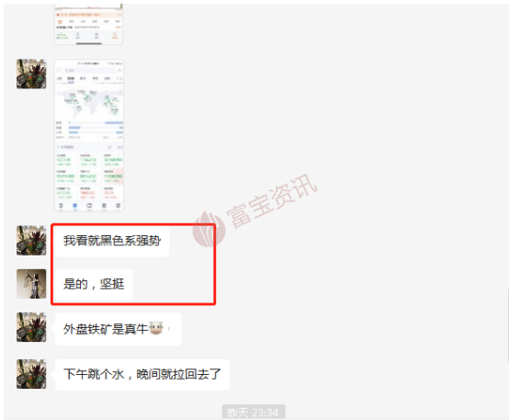Open the world map market screenshot thumbnail

coord(89,135)
